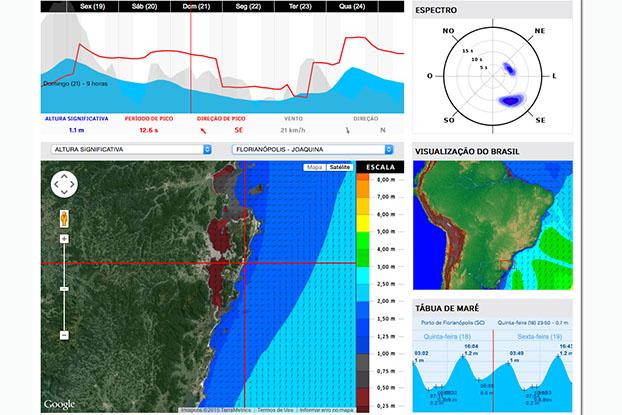This screenshot has height=415, width=622.
Task: Click the 1.1 m height value
Action: (76, 130)
